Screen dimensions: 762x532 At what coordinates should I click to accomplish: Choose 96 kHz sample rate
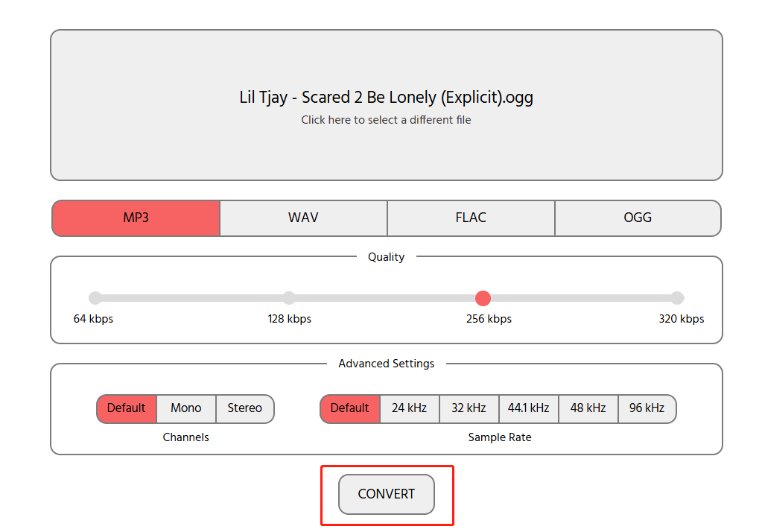(x=647, y=408)
